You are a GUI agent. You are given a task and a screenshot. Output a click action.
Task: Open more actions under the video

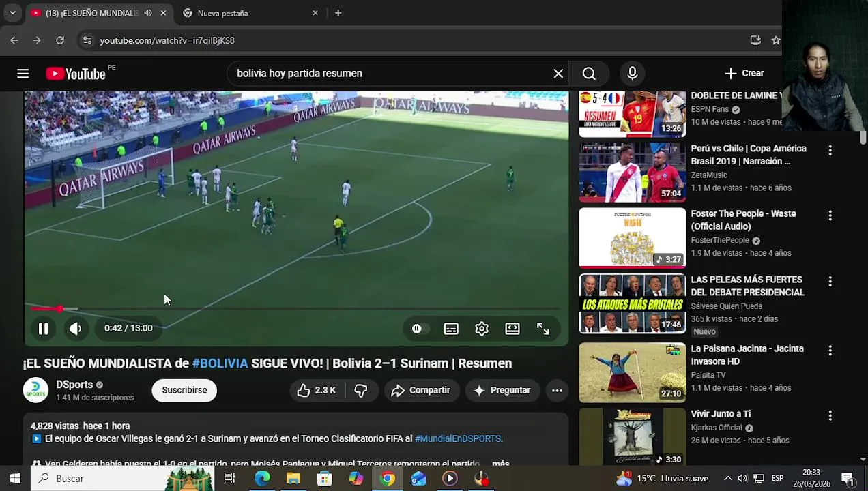pos(557,390)
